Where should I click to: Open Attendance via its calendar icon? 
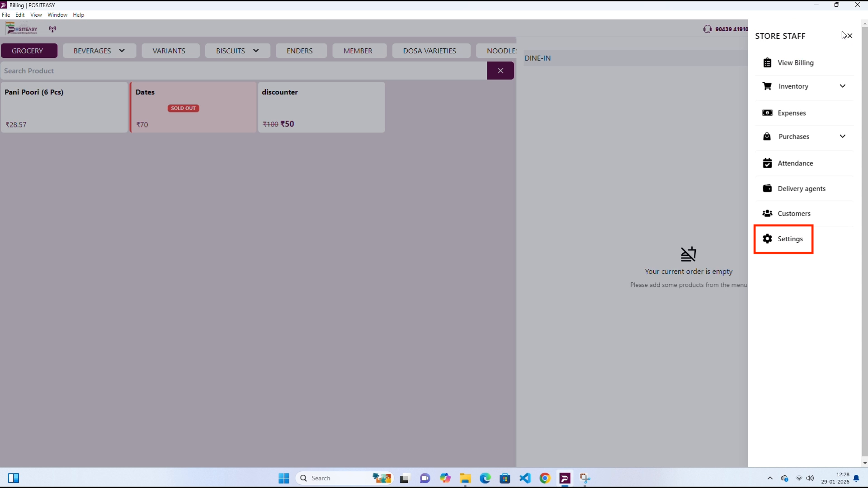tap(768, 163)
